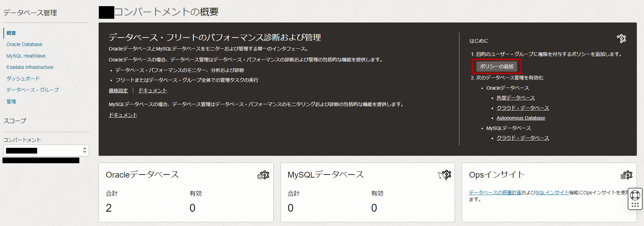Open the コンパートメント dropdown selector
Screen dimensions: 644x226
coord(46,150)
